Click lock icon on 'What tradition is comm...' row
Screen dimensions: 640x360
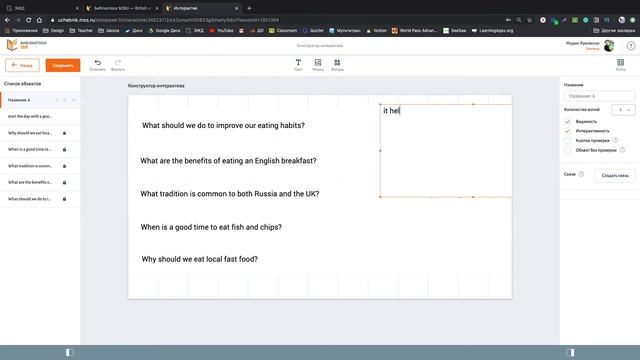(x=64, y=166)
